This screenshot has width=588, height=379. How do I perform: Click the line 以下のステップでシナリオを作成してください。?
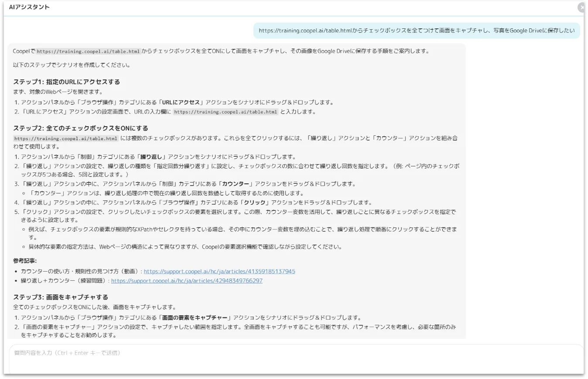72,65
